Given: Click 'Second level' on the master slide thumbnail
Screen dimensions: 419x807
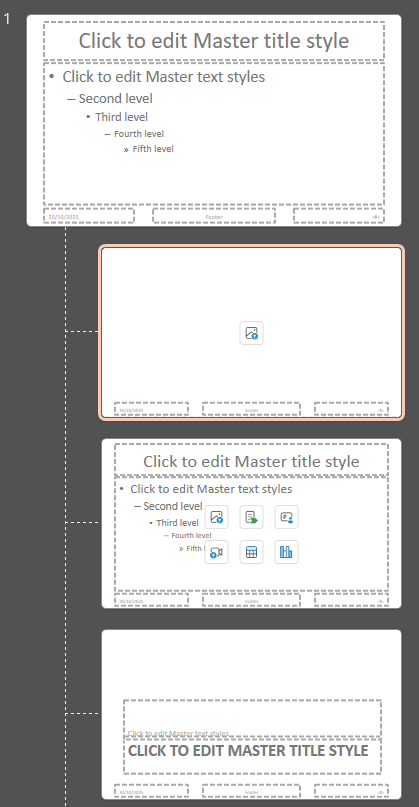Looking at the screenshot, I should click(115, 98).
